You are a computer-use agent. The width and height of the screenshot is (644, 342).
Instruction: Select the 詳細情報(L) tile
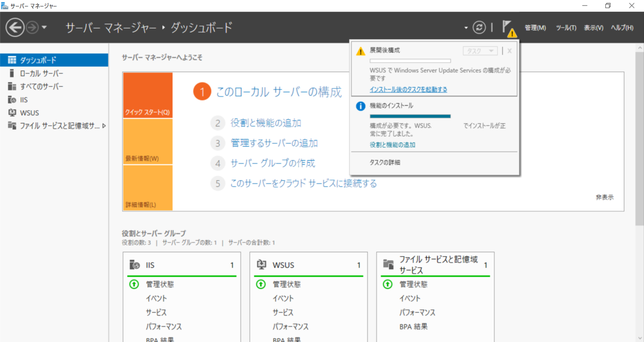(148, 188)
